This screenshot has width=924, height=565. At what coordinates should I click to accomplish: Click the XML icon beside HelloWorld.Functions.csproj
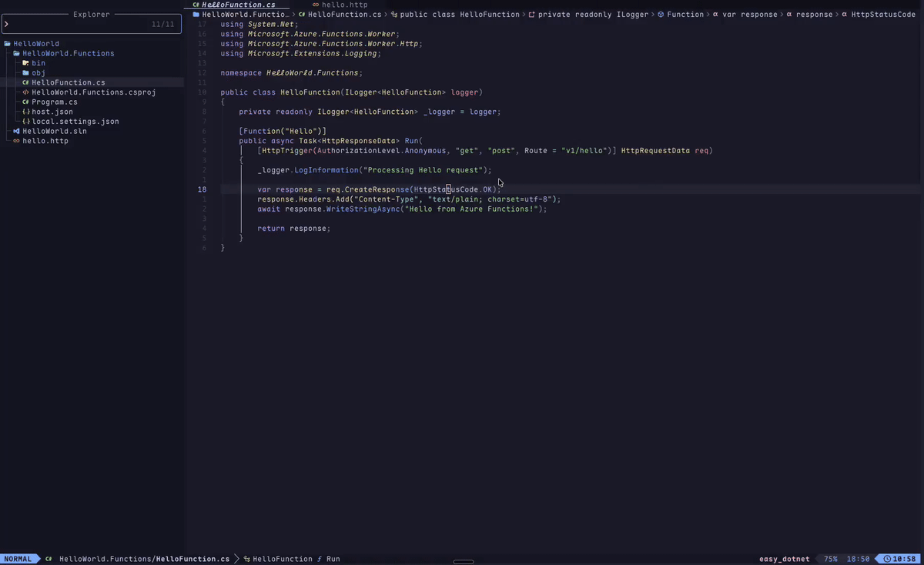pos(25,92)
